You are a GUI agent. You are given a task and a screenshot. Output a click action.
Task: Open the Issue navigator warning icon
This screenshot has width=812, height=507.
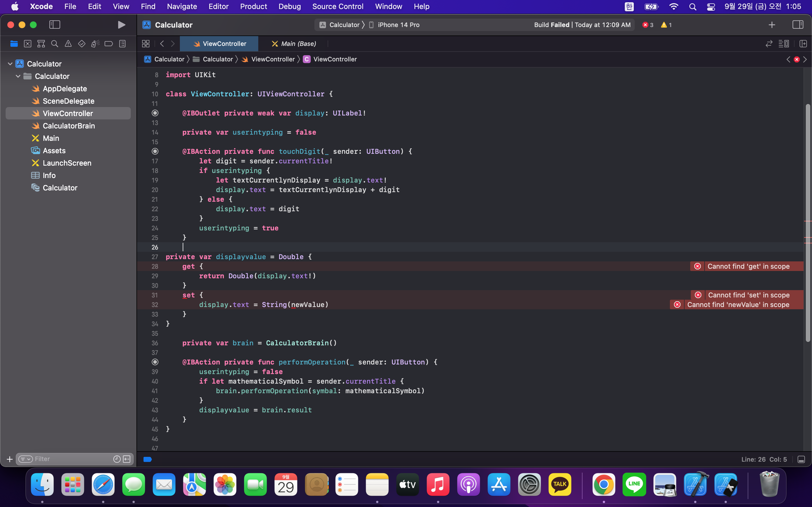coord(68,44)
